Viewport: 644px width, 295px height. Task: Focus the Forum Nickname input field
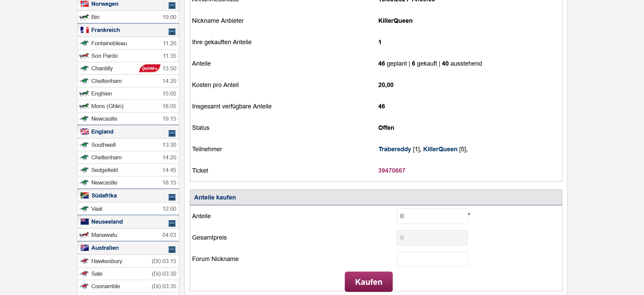point(432,259)
